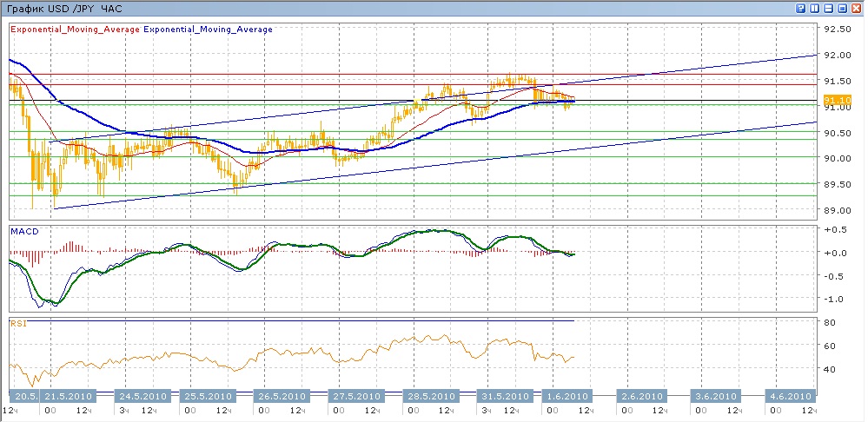Click the 4.6.2010 date marker
Viewport: 868px width, 422px height.
(789, 396)
